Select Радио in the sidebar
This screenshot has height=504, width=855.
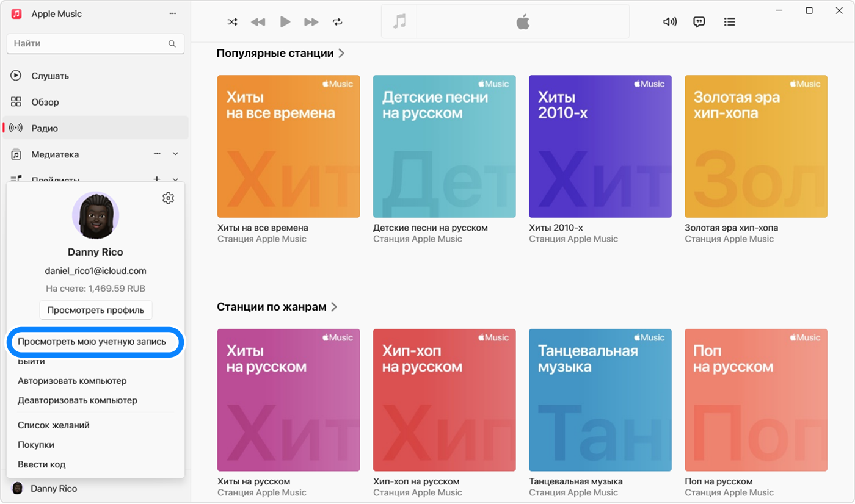95,128
